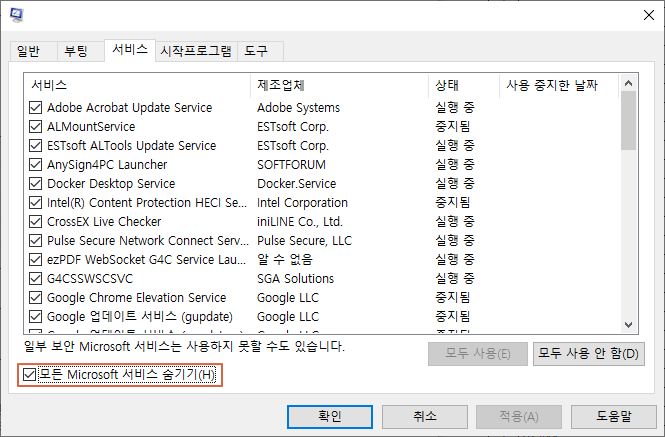665x437 pixels.
Task: Select Adobe Systems manufacturer cell
Action: click(299, 108)
